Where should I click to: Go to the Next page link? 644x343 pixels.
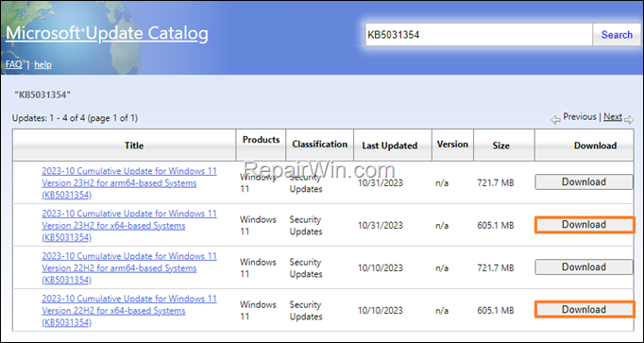pyautogui.click(x=613, y=116)
